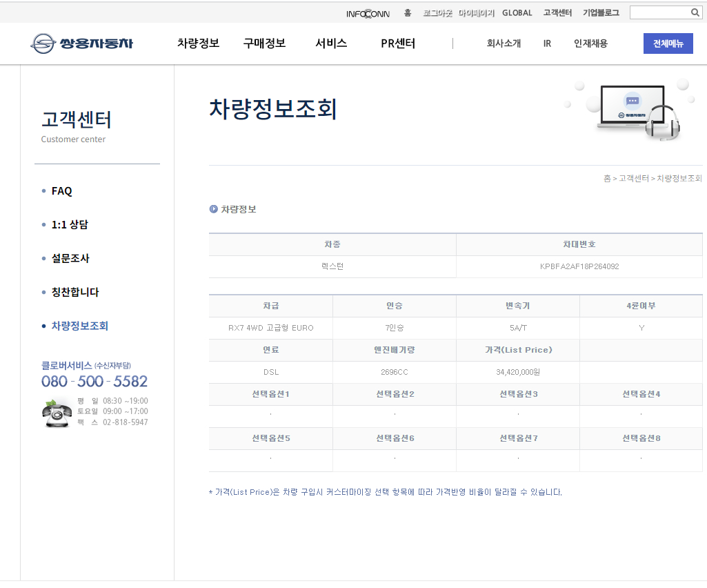The width and height of the screenshot is (707, 588).
Task: Click the DSL fuel value
Action: coord(270,372)
